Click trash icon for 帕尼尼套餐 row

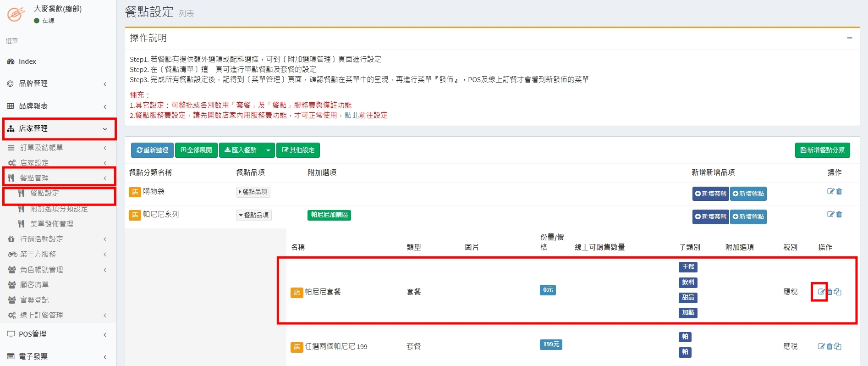click(830, 292)
